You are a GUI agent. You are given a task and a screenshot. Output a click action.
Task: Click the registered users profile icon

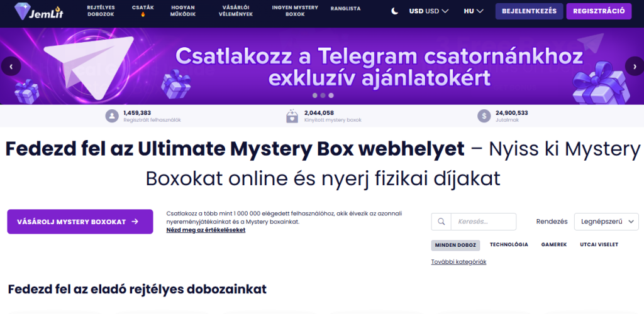pos(112,116)
